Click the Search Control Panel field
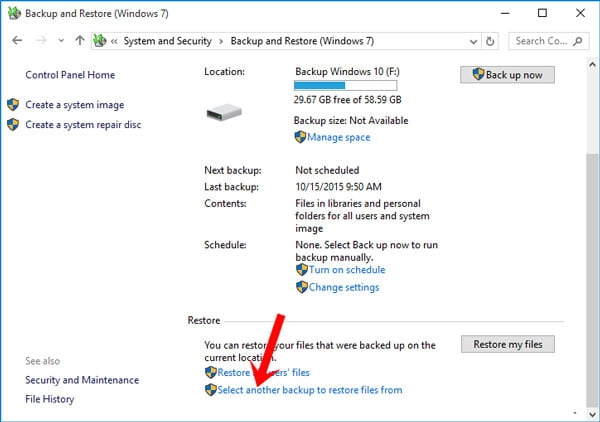This screenshot has width=600, height=422. click(548, 41)
